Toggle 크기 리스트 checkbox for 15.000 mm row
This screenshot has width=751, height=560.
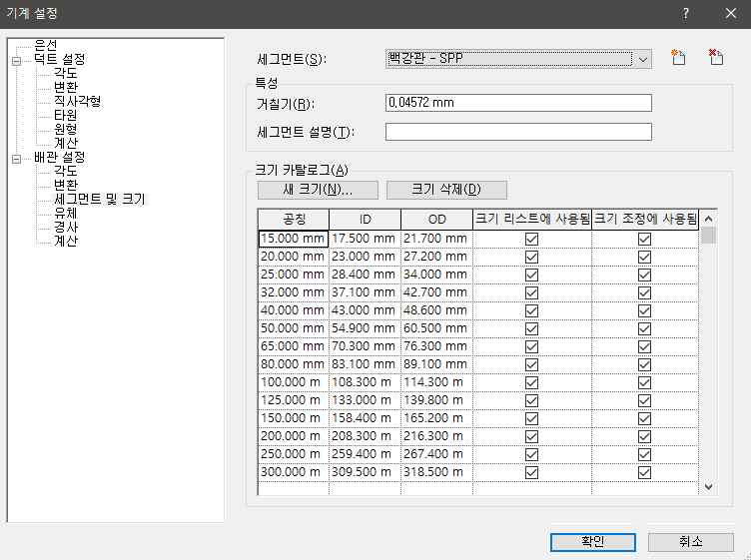(531, 239)
